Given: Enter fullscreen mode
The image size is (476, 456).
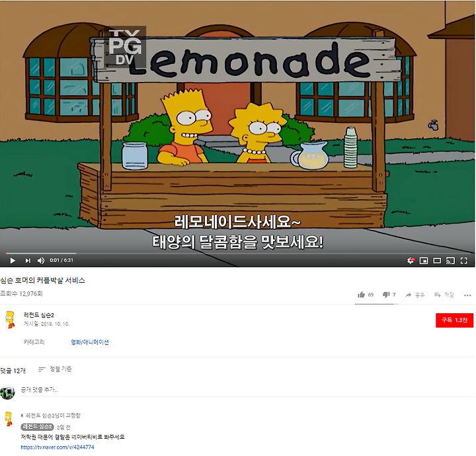Looking at the screenshot, I should [463, 260].
